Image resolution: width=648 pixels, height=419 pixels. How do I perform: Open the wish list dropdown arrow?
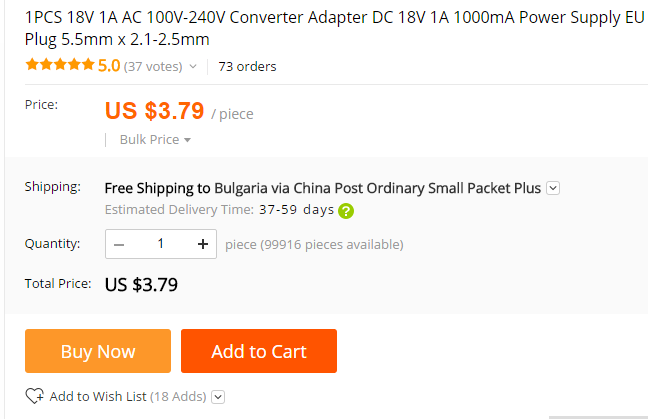coord(219,397)
